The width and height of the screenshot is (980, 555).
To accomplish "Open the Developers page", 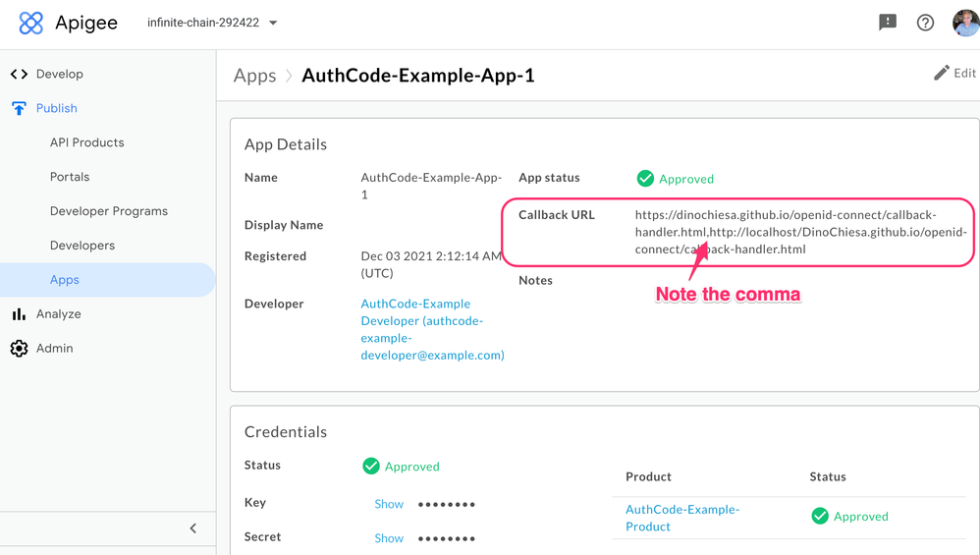I will [x=82, y=246].
